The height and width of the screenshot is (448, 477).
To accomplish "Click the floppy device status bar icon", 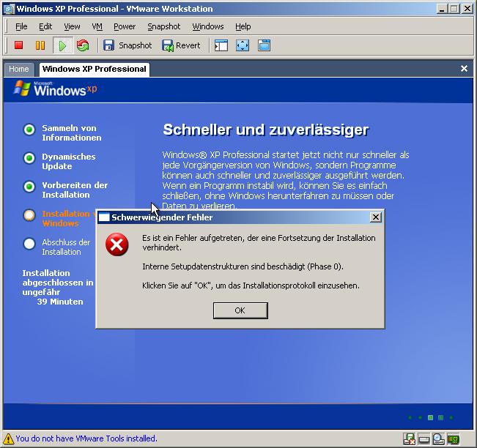I will coord(409,439).
